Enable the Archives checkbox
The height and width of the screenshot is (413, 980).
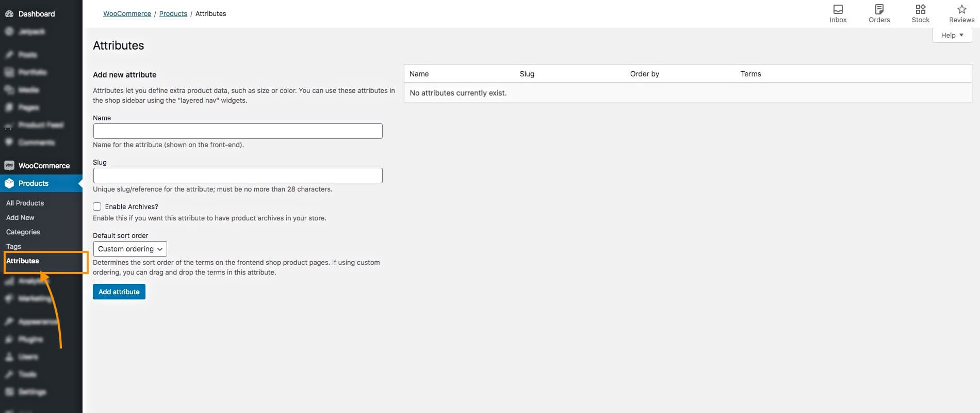(97, 206)
